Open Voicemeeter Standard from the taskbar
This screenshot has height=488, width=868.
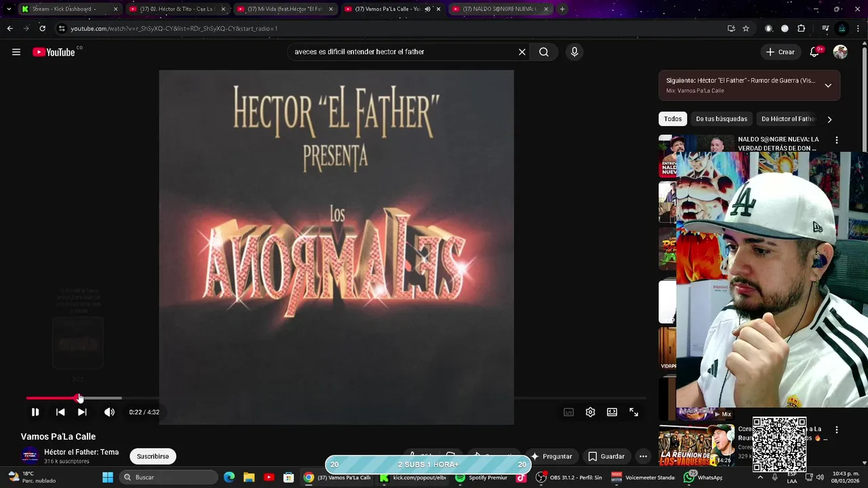tap(644, 477)
